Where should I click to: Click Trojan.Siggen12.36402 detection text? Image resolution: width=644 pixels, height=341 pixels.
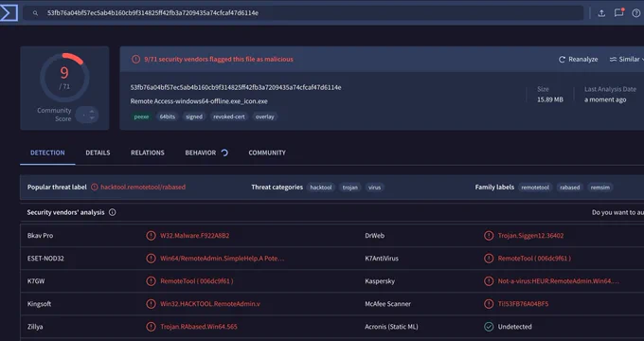pyautogui.click(x=530, y=236)
